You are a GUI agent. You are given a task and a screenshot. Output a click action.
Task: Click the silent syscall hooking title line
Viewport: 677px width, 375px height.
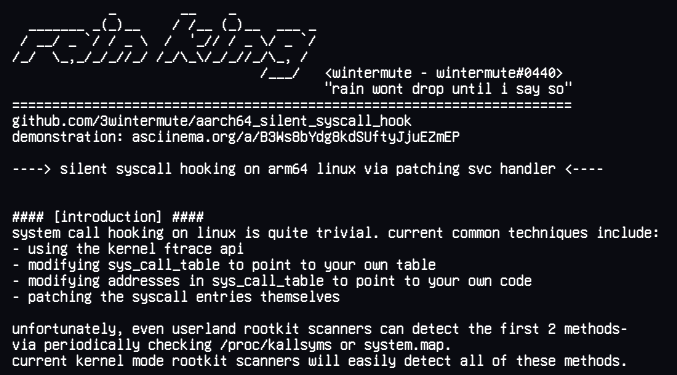307,169
